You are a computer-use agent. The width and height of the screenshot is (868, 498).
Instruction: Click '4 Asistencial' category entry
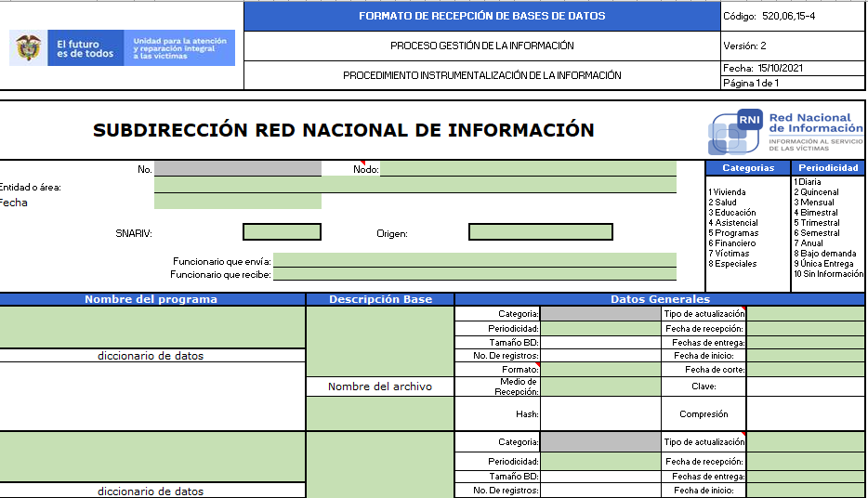click(x=733, y=223)
